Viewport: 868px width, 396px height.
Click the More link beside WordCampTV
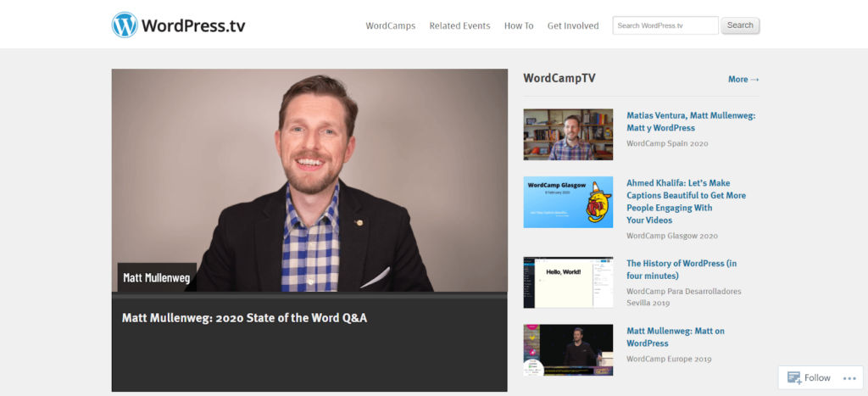[x=743, y=79]
